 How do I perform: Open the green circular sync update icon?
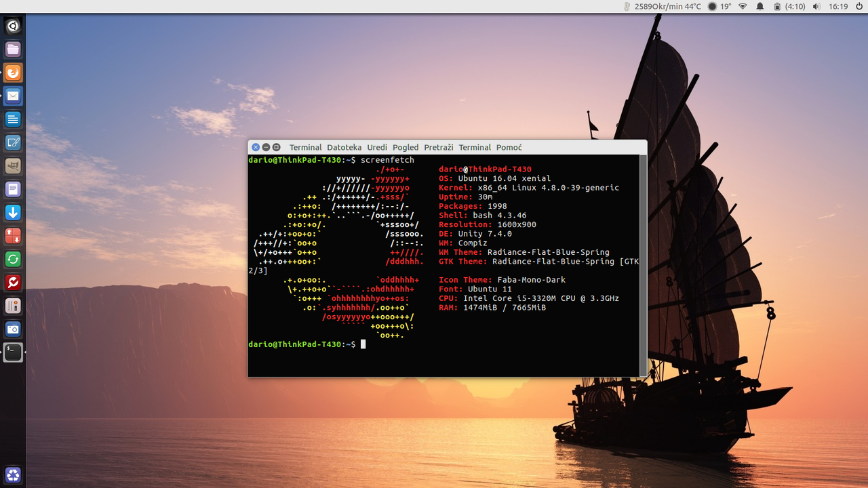13,259
